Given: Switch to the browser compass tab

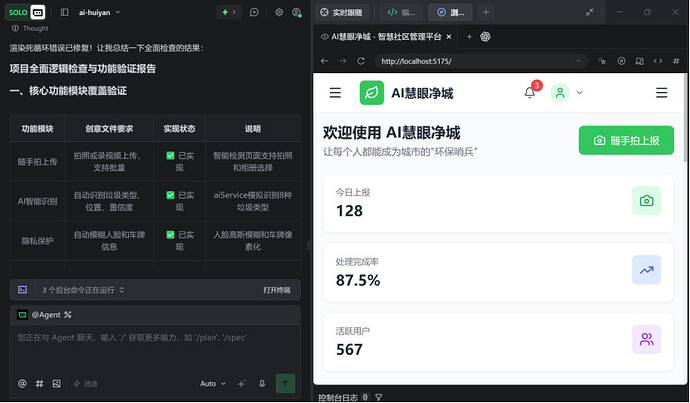Looking at the screenshot, I should point(450,12).
